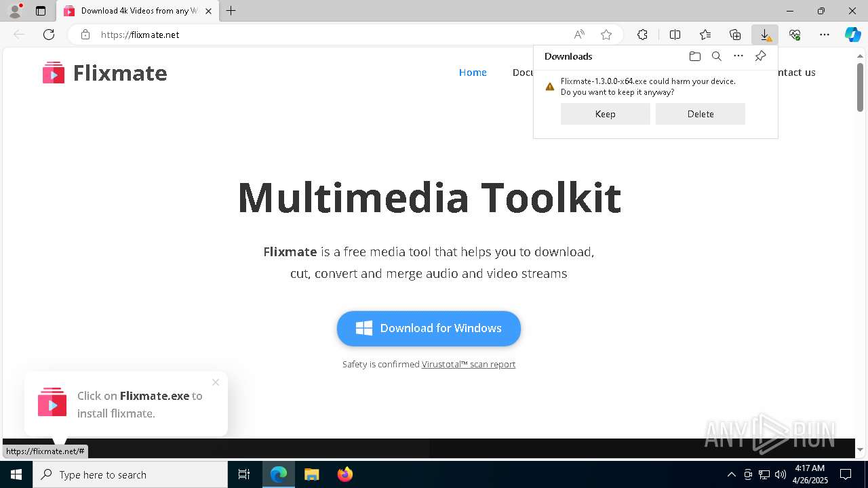Open Favorites list icon
The width and height of the screenshot is (868, 488).
[705, 35]
